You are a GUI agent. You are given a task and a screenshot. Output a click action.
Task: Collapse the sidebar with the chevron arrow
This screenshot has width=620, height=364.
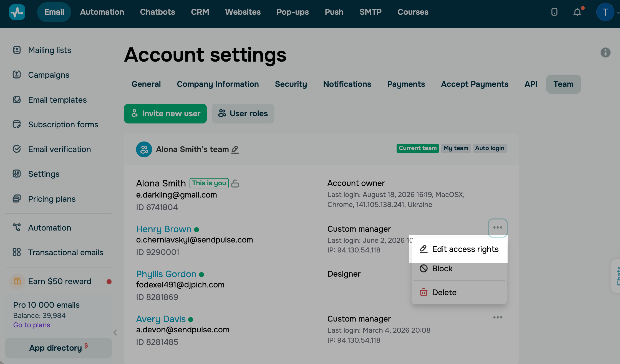point(115,332)
